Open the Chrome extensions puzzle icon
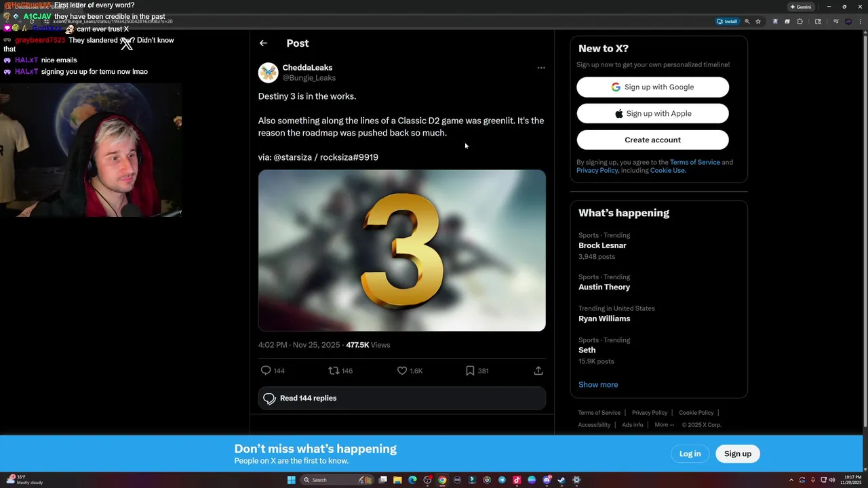The width and height of the screenshot is (868, 488). [800, 21]
